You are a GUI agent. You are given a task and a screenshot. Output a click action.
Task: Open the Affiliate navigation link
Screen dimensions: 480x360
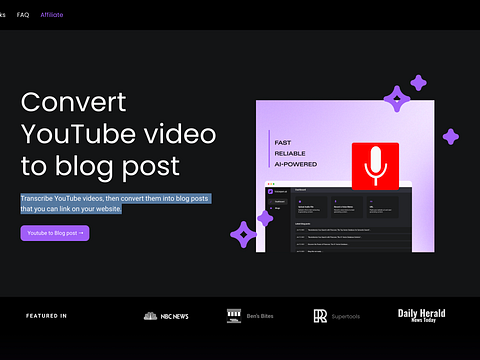(x=52, y=15)
